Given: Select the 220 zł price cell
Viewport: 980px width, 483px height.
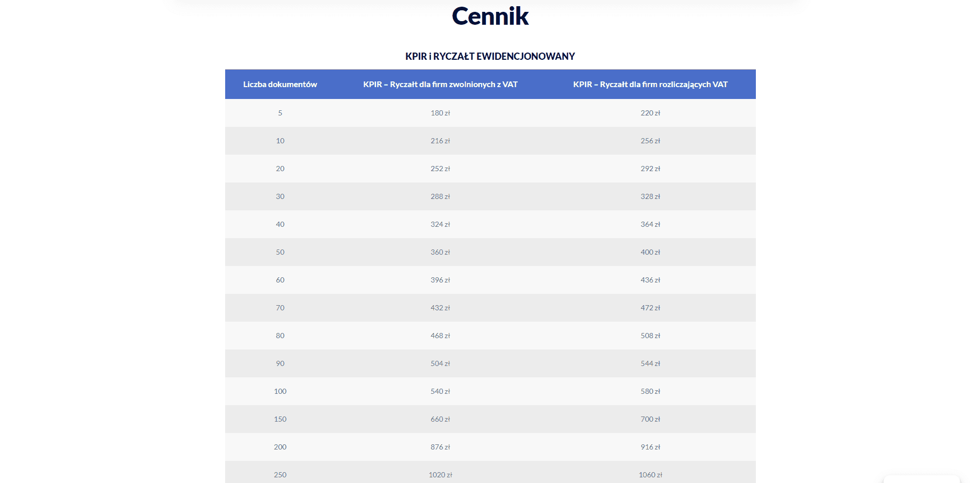Looking at the screenshot, I should (x=650, y=113).
